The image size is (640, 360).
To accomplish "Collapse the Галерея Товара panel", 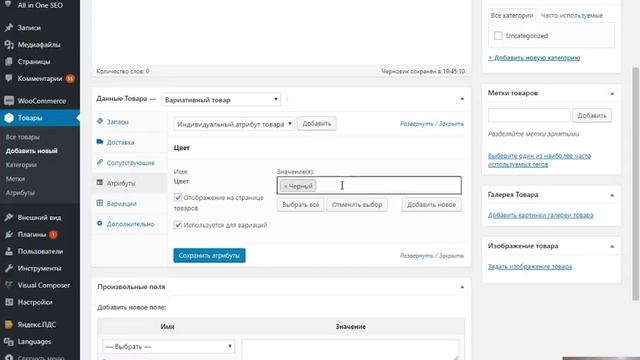I will tap(612, 195).
